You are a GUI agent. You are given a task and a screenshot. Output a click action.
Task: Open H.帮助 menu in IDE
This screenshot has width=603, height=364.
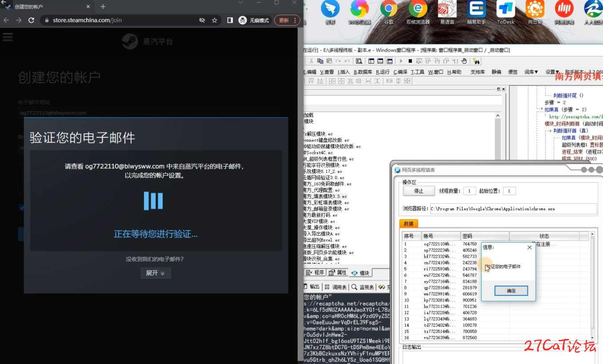(454, 72)
